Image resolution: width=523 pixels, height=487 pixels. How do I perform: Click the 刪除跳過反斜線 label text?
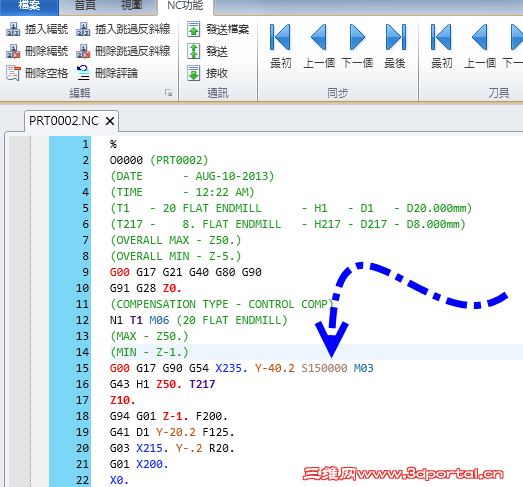(x=133, y=51)
